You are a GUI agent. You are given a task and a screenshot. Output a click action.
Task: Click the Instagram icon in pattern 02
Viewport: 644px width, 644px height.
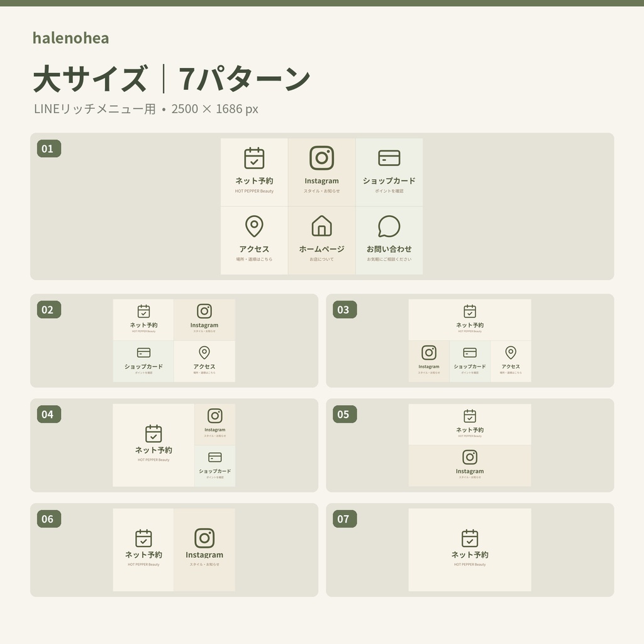click(204, 311)
